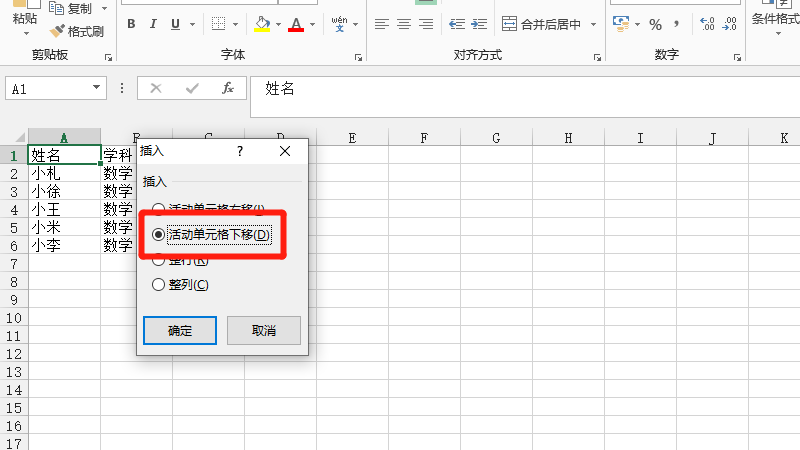Click cell B1 containing 学科
This screenshot has width=800, height=450.
tap(119, 155)
